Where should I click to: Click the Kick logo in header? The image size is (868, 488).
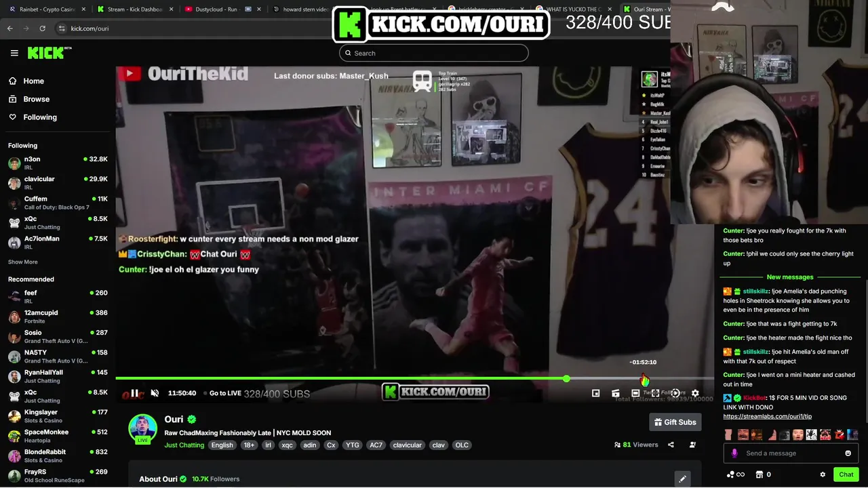(49, 53)
